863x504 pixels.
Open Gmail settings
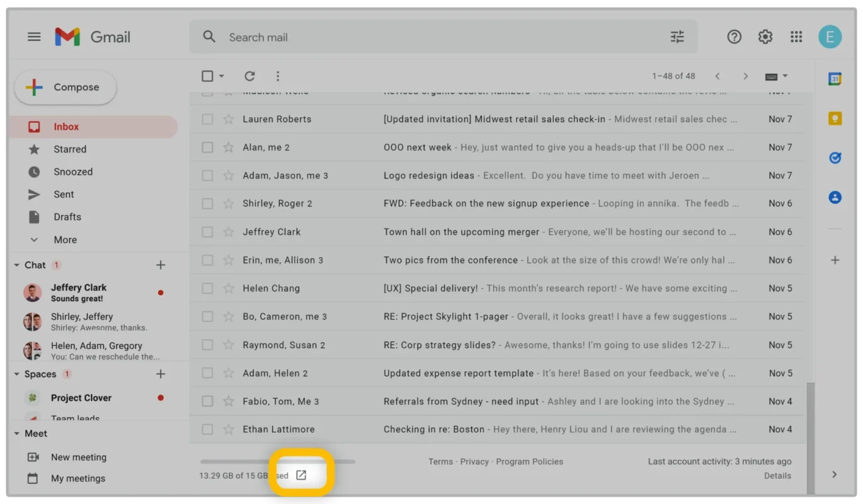click(765, 37)
